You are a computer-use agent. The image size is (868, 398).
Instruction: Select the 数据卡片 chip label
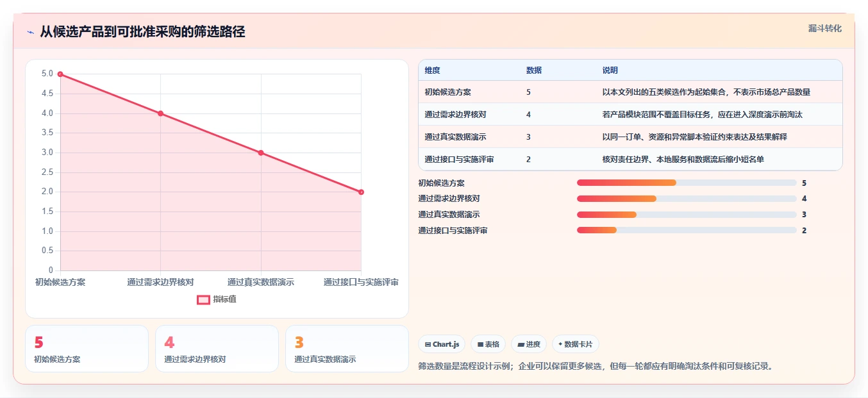[x=579, y=344]
